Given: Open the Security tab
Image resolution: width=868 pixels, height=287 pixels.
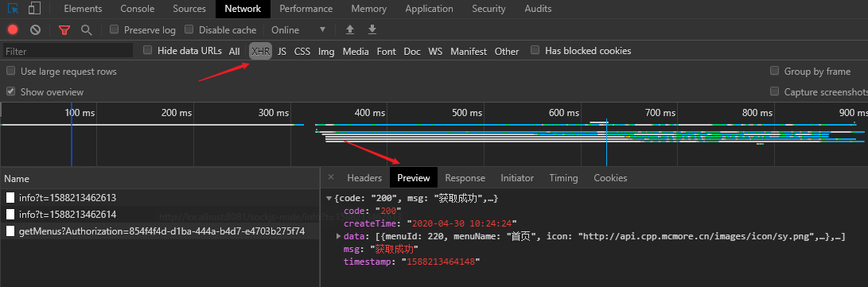Looking at the screenshot, I should (x=488, y=9).
